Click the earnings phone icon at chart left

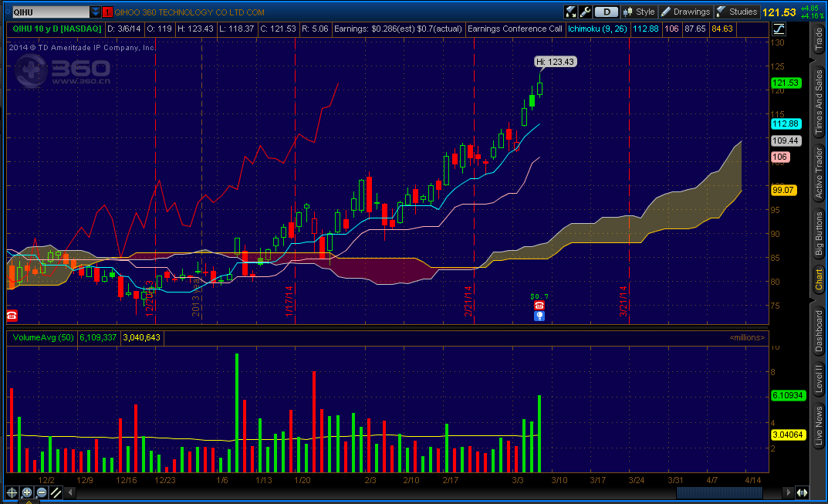click(x=12, y=316)
